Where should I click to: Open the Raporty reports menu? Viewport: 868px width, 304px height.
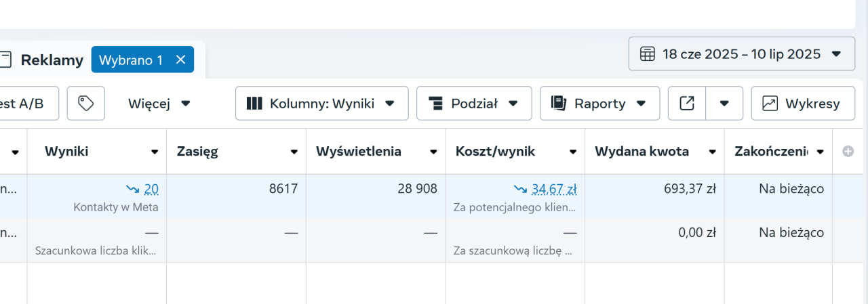coord(599,104)
